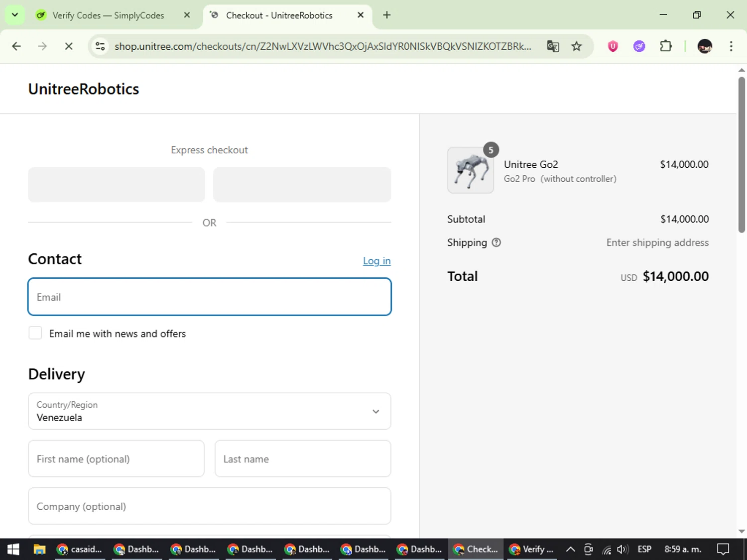Open the Windows notification center icon
Image resolution: width=747 pixels, height=560 pixels.
723,549
